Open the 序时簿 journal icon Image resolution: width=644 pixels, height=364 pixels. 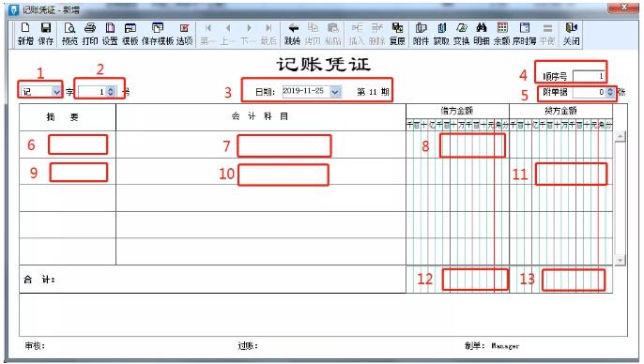coord(525,34)
